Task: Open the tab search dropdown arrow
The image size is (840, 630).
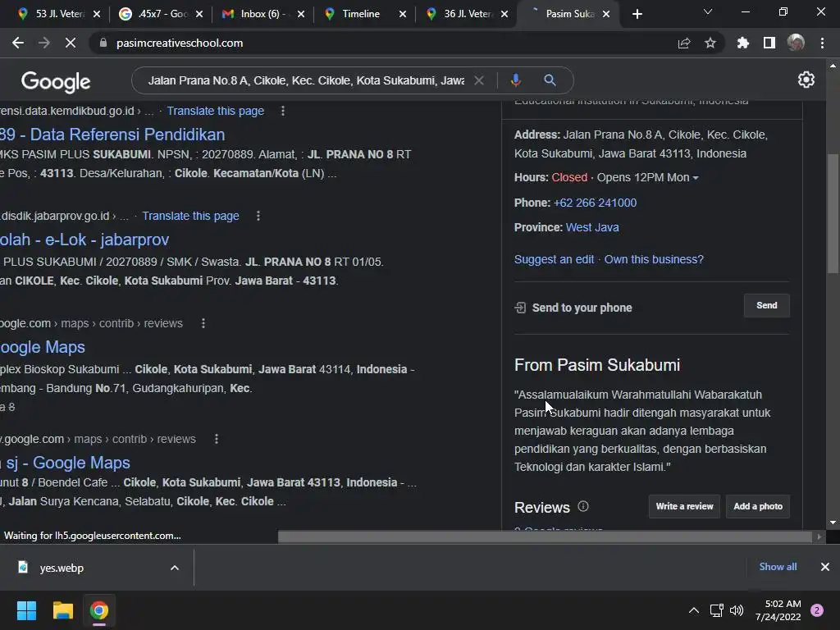Action: click(708, 11)
